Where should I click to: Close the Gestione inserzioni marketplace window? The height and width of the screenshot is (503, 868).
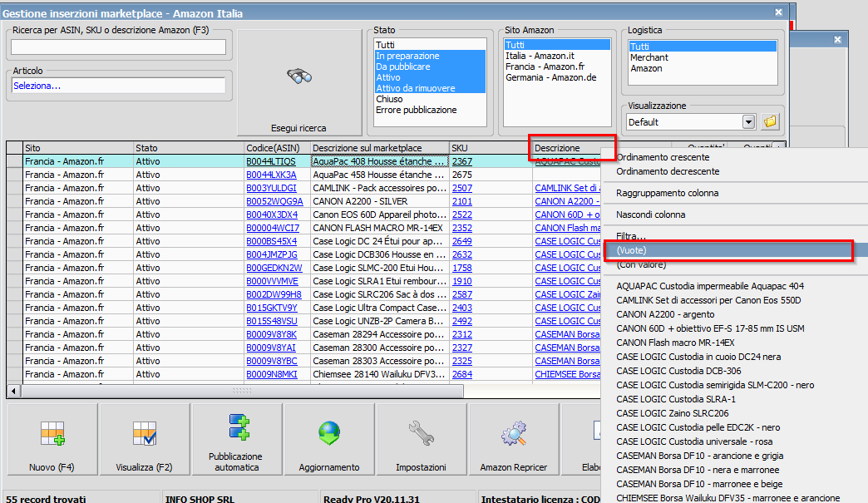click(x=778, y=12)
